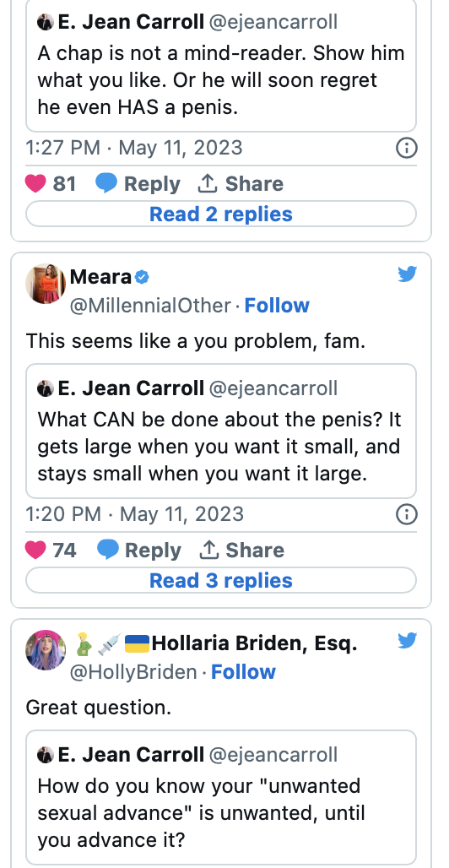Like the tweet with 74 hearts
The image size is (449, 868).
[x=35, y=551]
